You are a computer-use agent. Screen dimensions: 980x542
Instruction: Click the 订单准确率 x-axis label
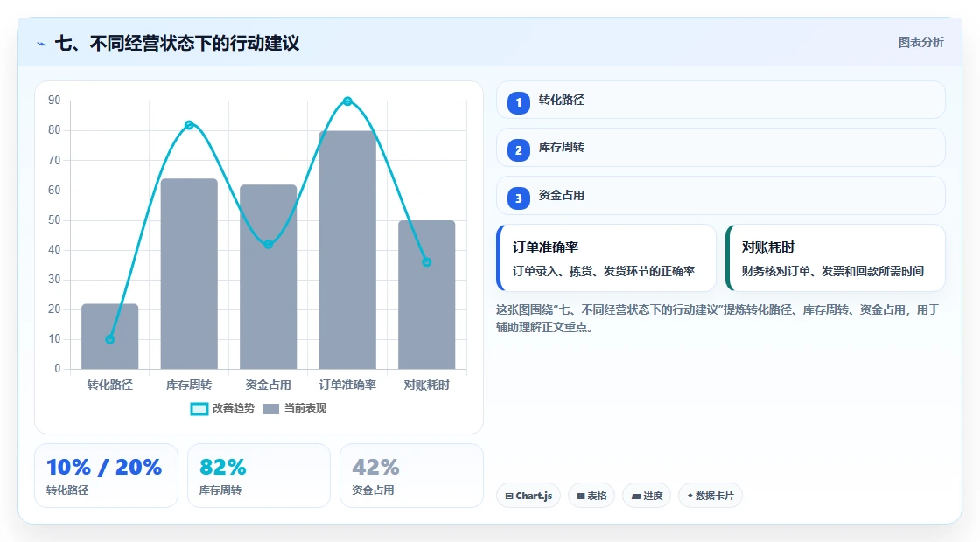pyautogui.click(x=347, y=386)
